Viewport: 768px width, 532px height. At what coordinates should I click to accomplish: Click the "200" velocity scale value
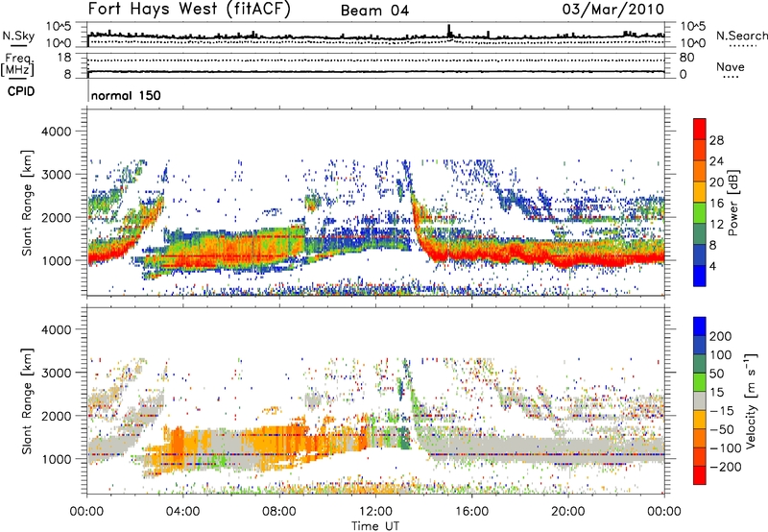721,336
